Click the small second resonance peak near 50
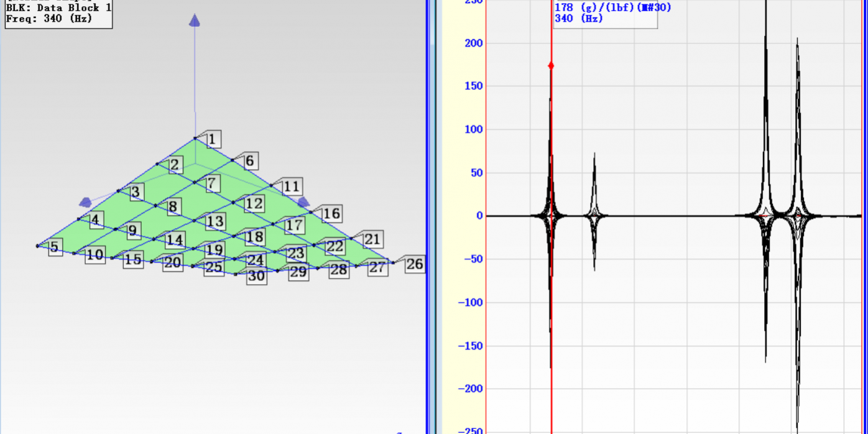 594,163
